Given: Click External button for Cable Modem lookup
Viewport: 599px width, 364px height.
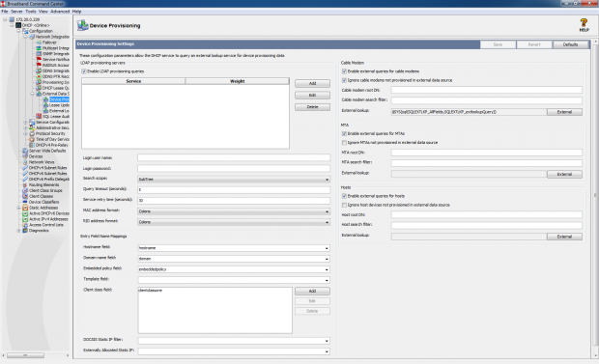Looking at the screenshot, I should click(564, 112).
